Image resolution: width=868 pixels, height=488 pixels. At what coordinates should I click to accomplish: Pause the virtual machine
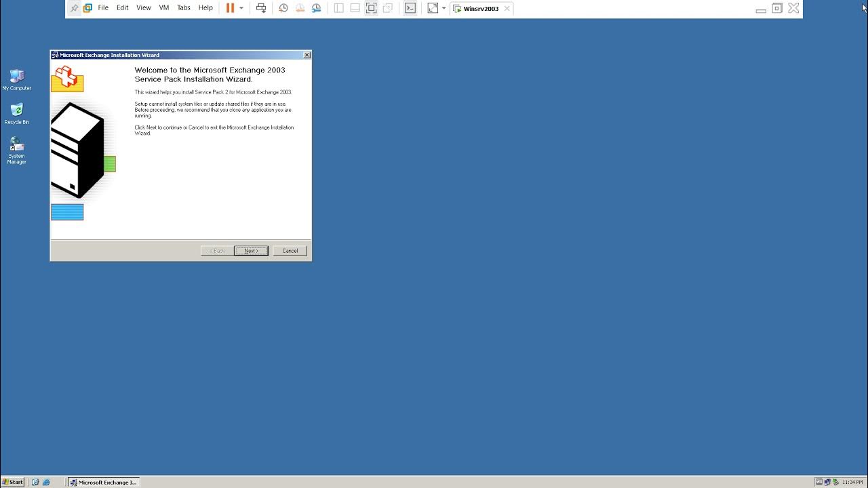[x=230, y=8]
